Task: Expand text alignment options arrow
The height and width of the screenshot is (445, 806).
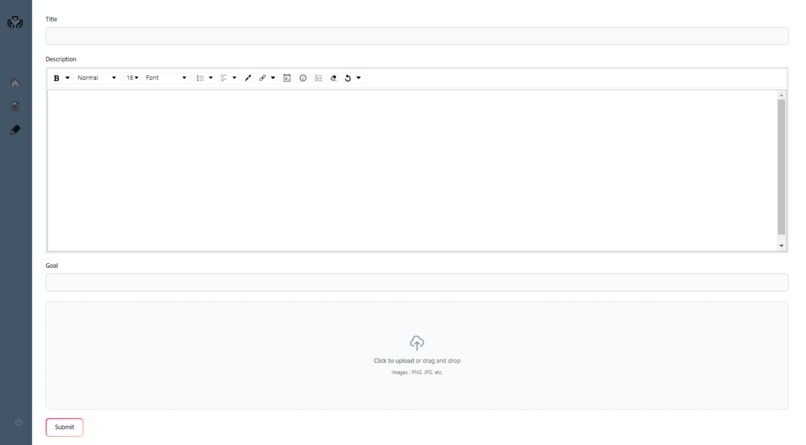Action: (234, 78)
